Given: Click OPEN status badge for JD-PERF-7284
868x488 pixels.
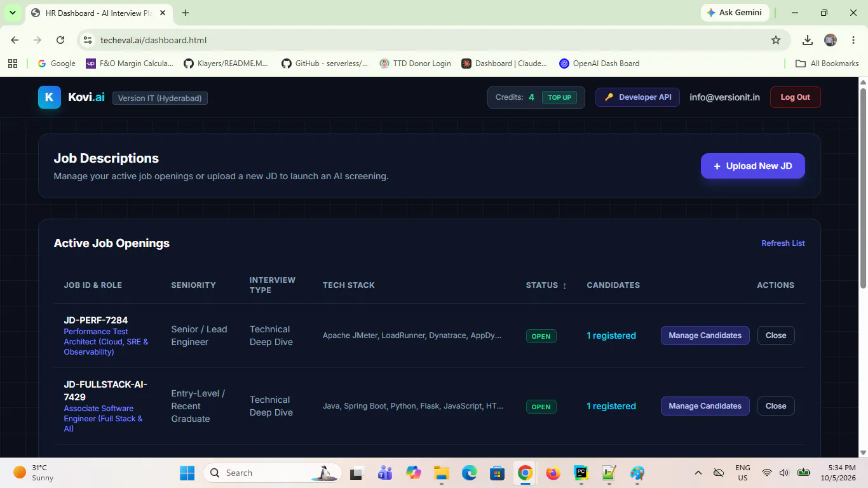Looking at the screenshot, I should click(x=541, y=336).
